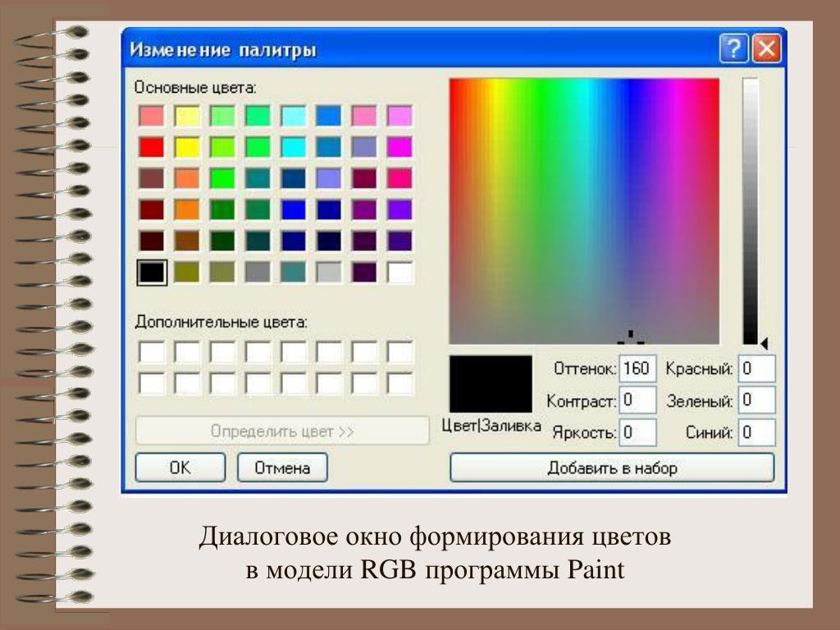Select the pure blue swatch in fourth row
This screenshot has height=630, width=840.
click(x=294, y=209)
